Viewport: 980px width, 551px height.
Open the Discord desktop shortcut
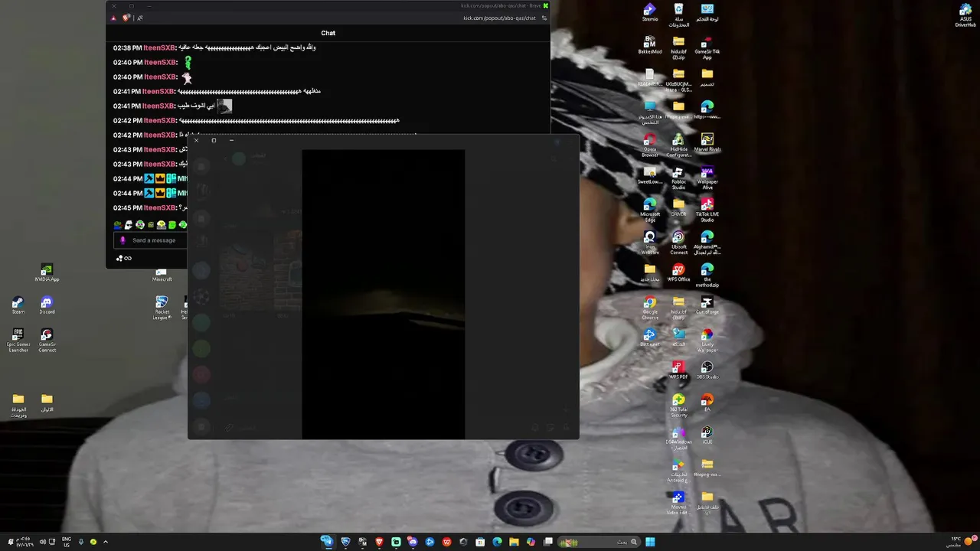coord(47,305)
